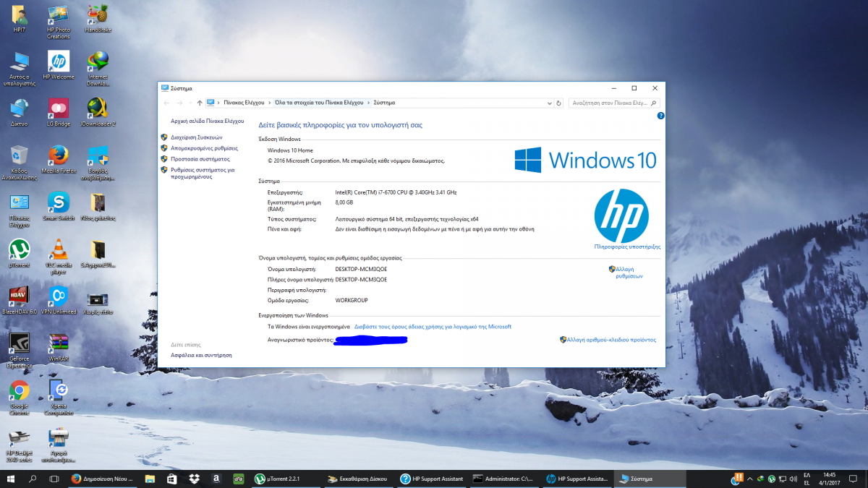Select Internet Download Manager desktop icon
This screenshot has width=868, height=488.
point(98,69)
